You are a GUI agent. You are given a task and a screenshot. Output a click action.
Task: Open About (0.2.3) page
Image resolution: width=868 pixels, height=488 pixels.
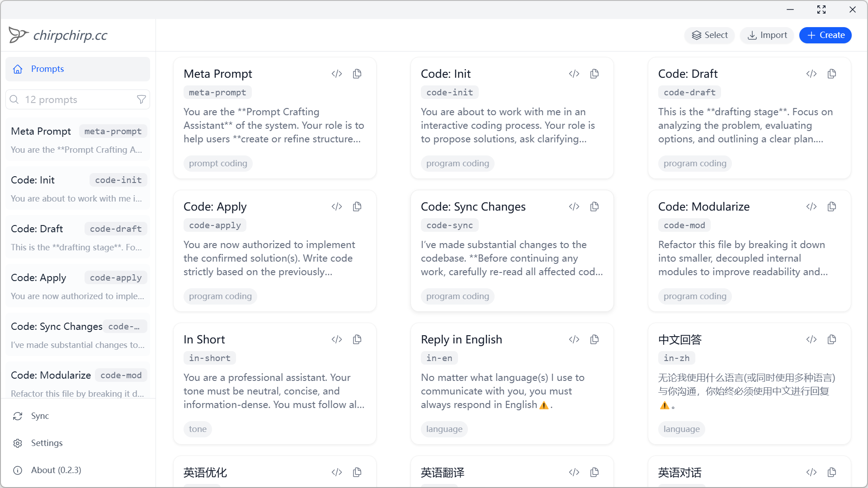pos(56,470)
